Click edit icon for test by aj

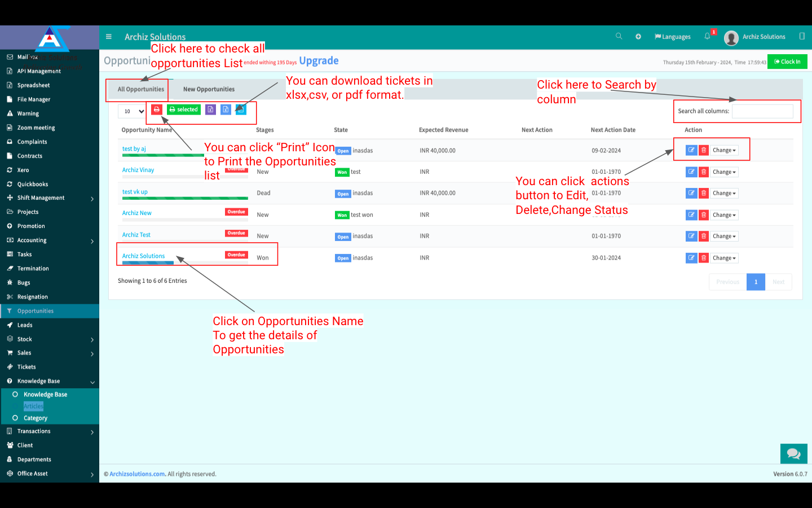[x=691, y=150]
